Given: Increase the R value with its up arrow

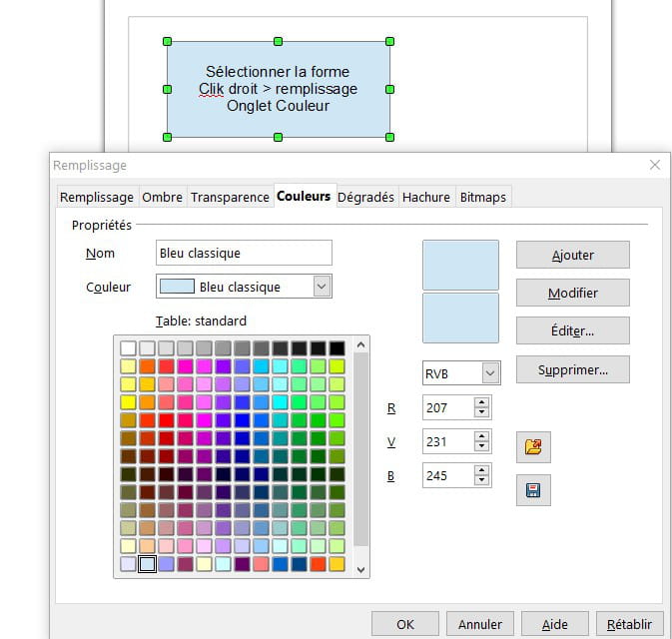Looking at the screenshot, I should pyautogui.click(x=481, y=402).
